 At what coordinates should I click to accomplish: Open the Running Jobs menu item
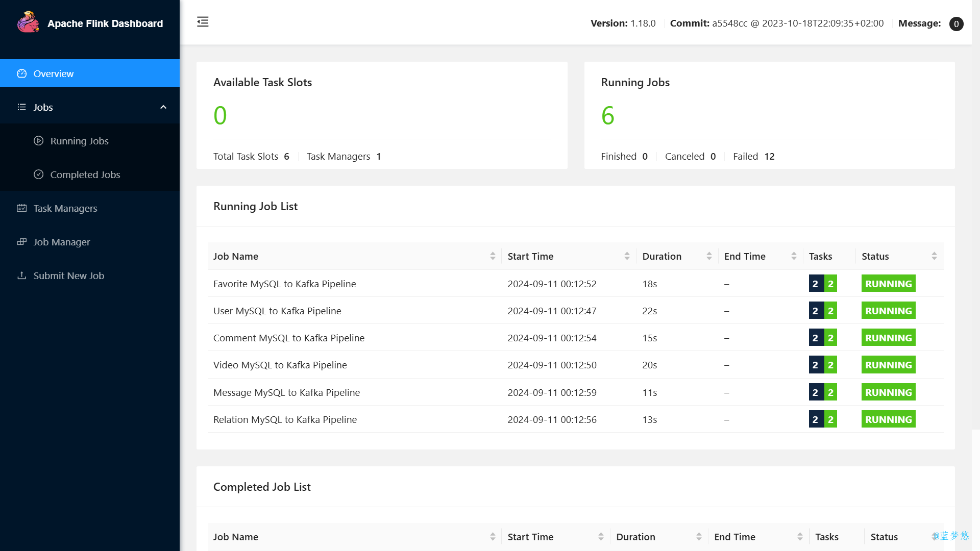click(90, 141)
